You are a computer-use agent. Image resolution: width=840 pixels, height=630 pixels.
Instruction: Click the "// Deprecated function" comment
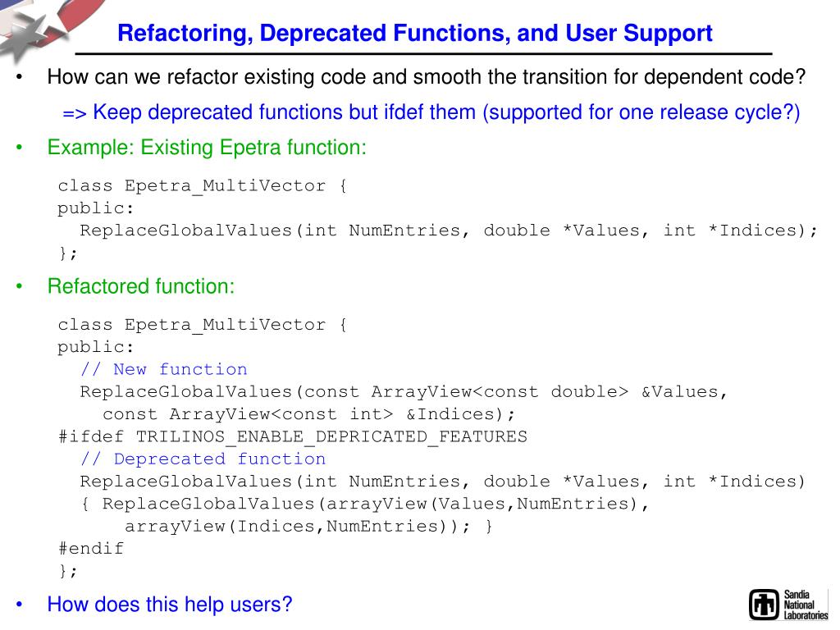coord(203,459)
